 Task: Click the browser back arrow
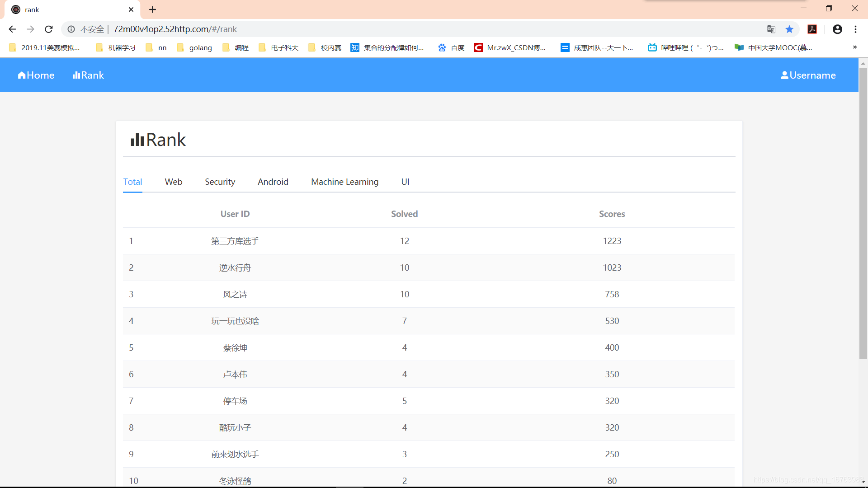pos(13,29)
